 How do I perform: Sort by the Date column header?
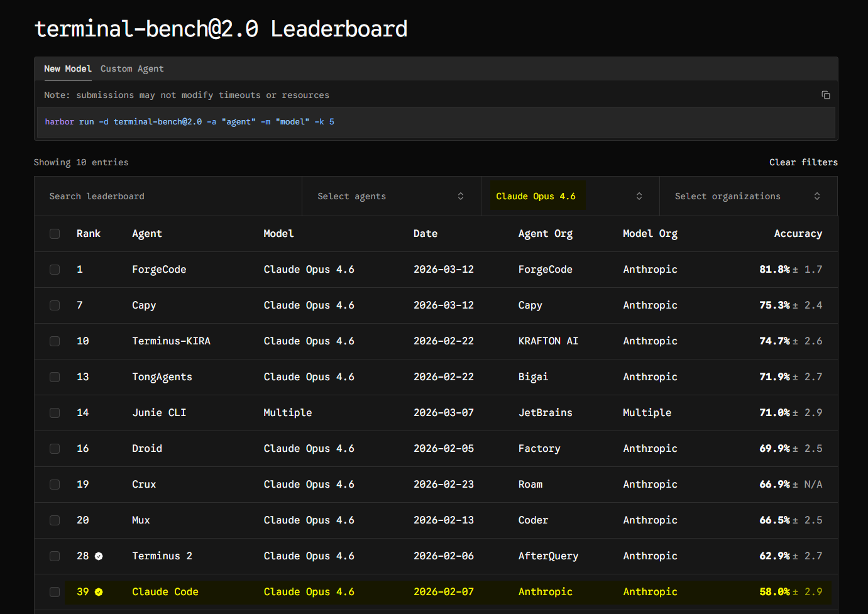click(x=426, y=234)
